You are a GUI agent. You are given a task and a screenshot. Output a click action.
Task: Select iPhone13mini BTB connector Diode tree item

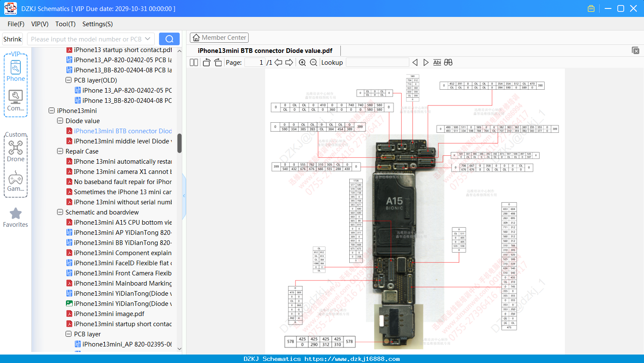[123, 131]
